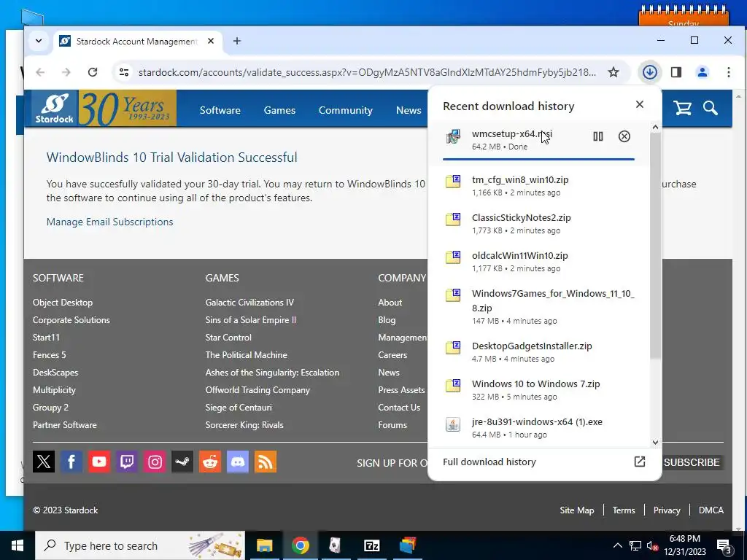This screenshot has height=560, width=747.
Task: Open oldcalcWin11Win10.zip download
Action: pos(538,262)
